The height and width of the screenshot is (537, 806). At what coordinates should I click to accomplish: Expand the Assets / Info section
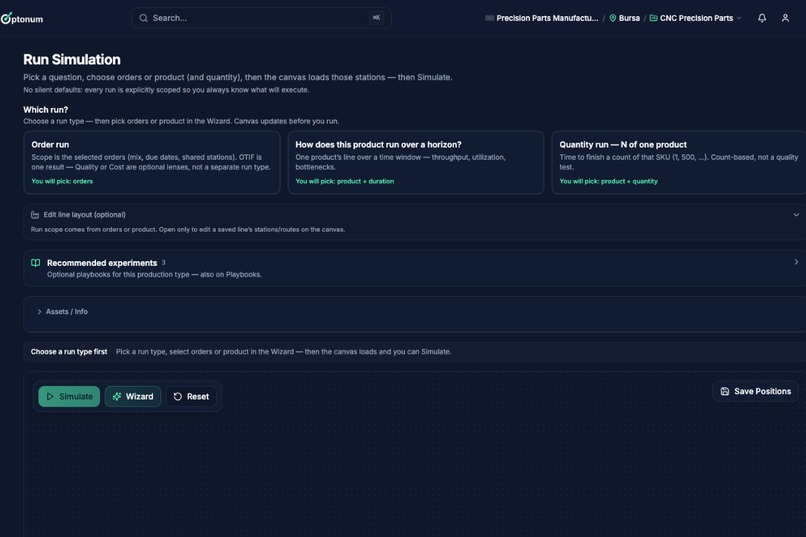coord(62,311)
